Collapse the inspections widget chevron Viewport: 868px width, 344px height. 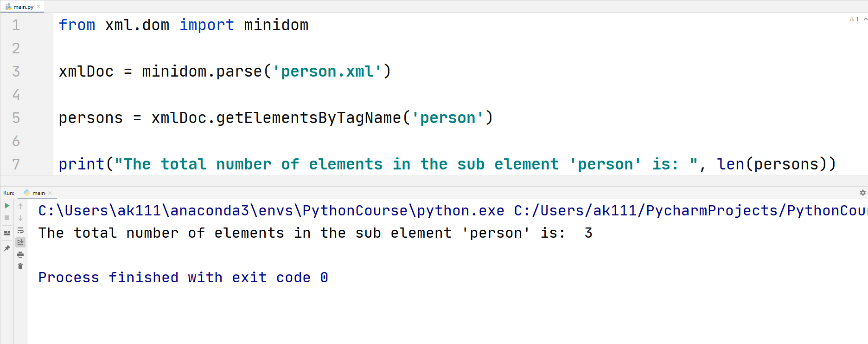(x=865, y=19)
